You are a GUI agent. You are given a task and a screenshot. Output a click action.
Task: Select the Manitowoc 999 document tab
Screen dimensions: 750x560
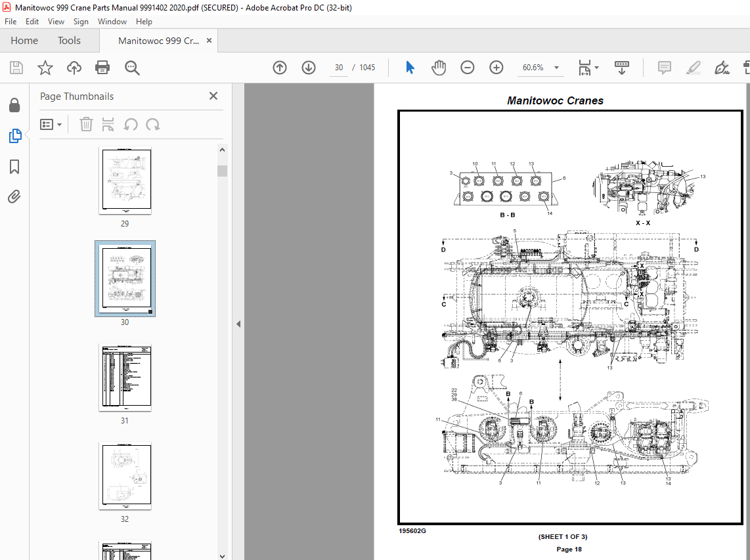coord(158,41)
